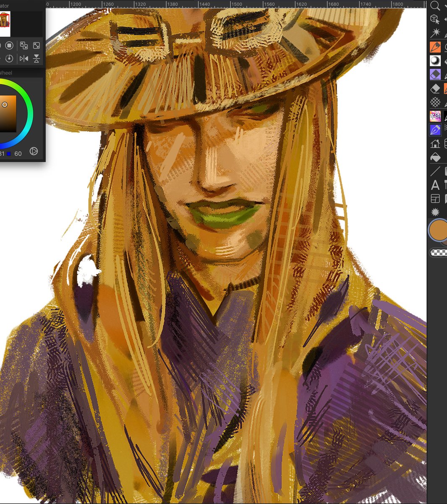The height and width of the screenshot is (504, 447).
Task: Select the shaded sphere Airbrush tool
Action: pos(435,61)
